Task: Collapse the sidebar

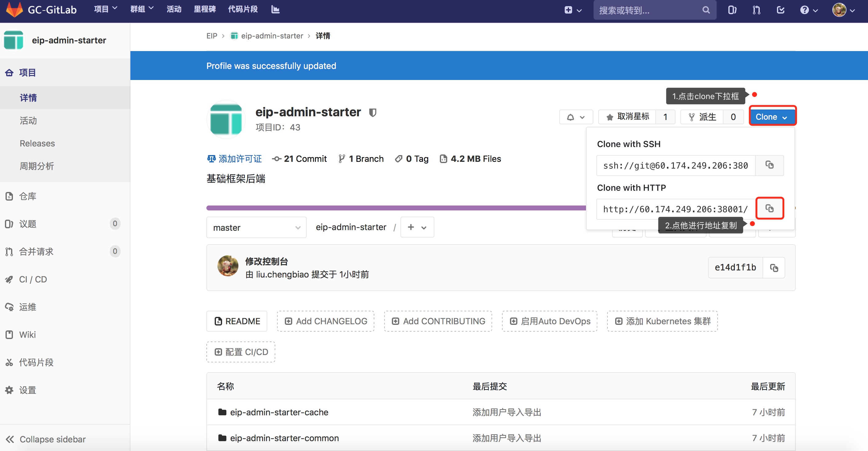Action: (x=46, y=439)
